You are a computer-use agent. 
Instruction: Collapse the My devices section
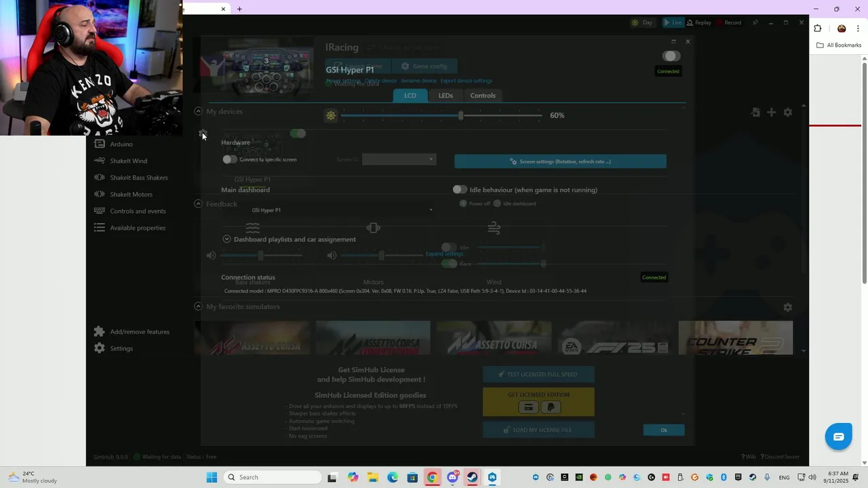[198, 111]
